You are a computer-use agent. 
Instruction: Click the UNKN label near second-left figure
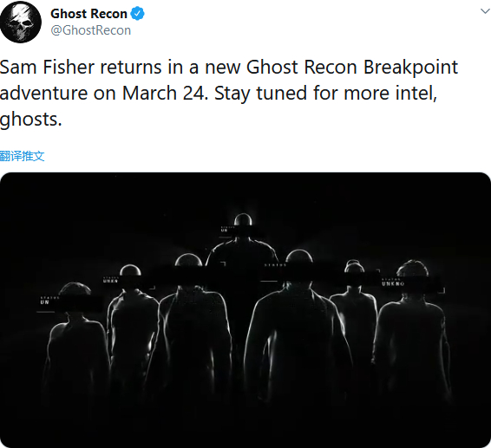pos(110,281)
